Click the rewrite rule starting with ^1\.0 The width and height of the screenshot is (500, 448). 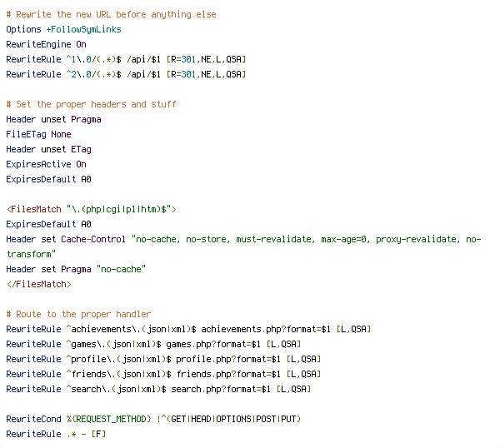[126, 59]
